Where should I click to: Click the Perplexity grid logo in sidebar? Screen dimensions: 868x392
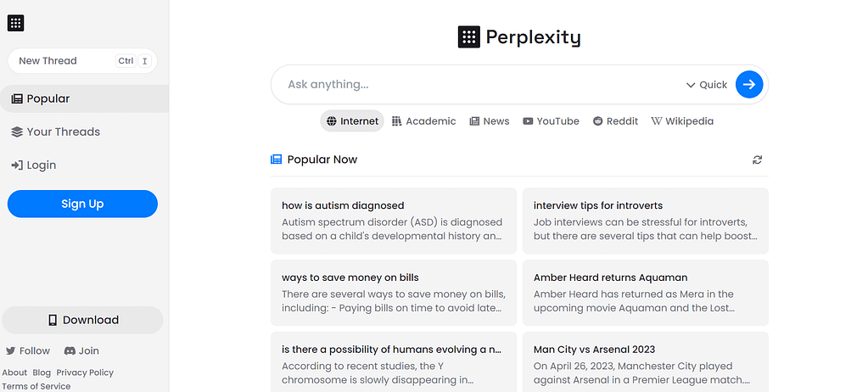click(15, 23)
